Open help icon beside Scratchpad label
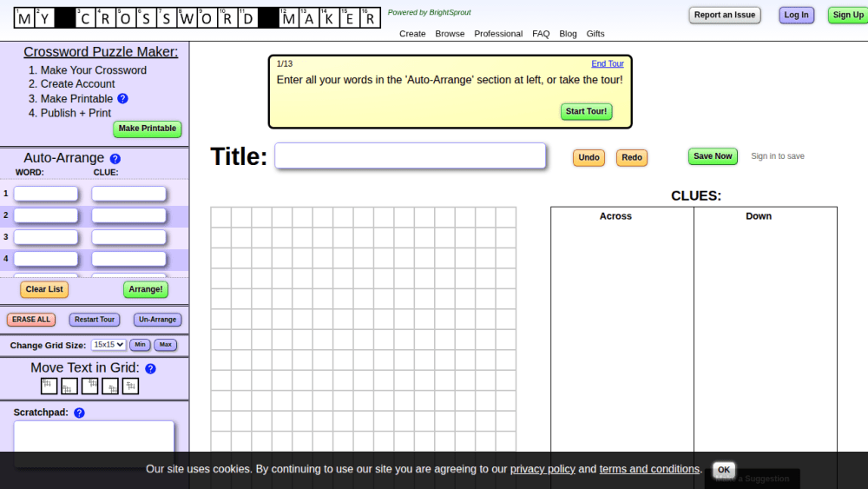This screenshot has height=489, width=868. pos(79,413)
